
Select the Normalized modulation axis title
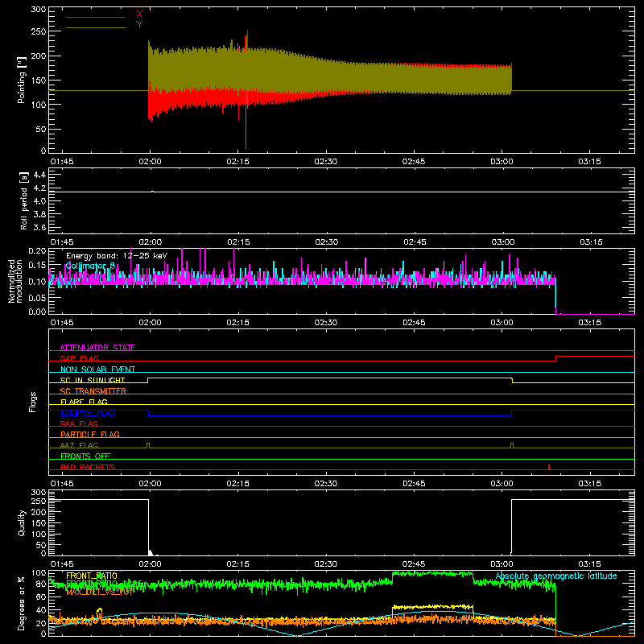pos(14,281)
